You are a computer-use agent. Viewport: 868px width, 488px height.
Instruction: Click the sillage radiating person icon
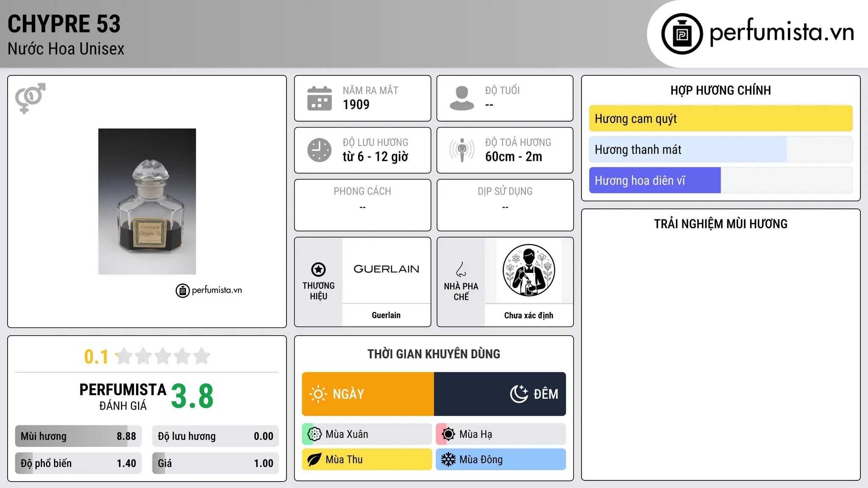[462, 150]
